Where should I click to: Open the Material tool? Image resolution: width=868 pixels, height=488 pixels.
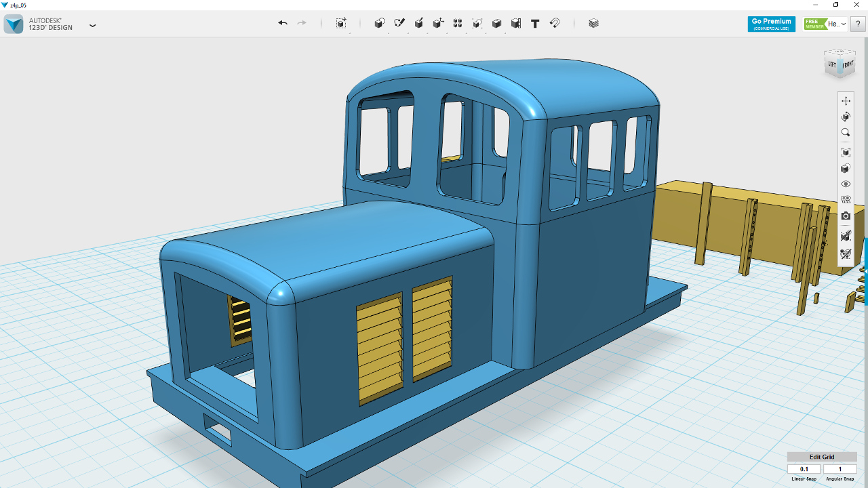(594, 23)
